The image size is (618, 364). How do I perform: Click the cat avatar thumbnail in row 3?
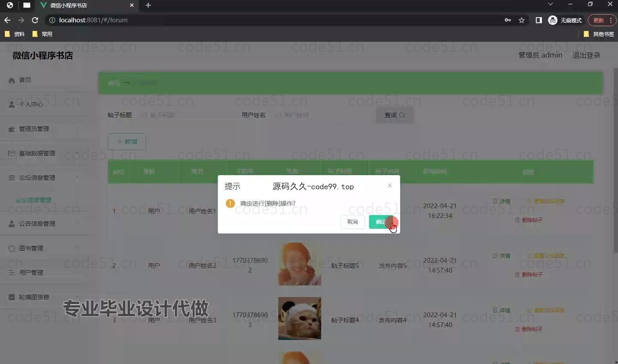[x=300, y=318]
